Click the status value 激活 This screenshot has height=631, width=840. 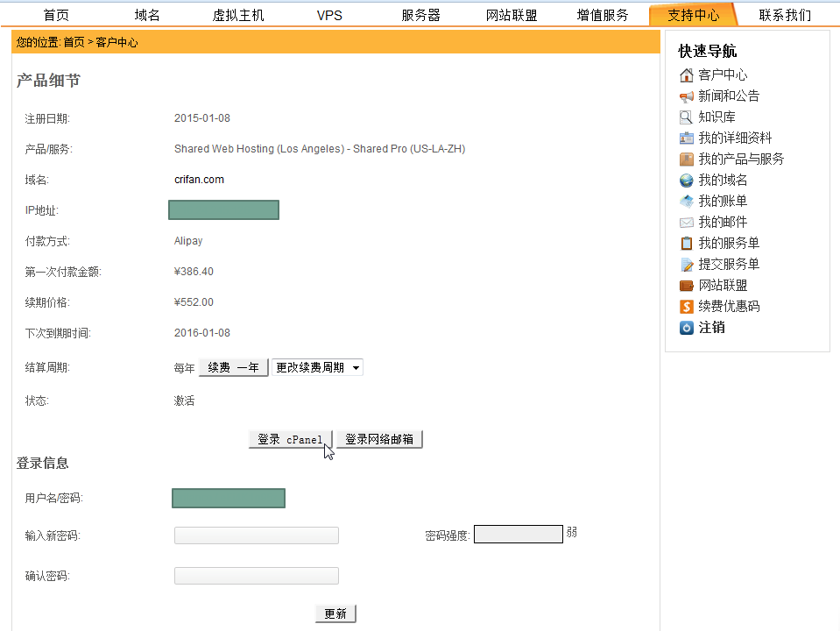[184, 401]
